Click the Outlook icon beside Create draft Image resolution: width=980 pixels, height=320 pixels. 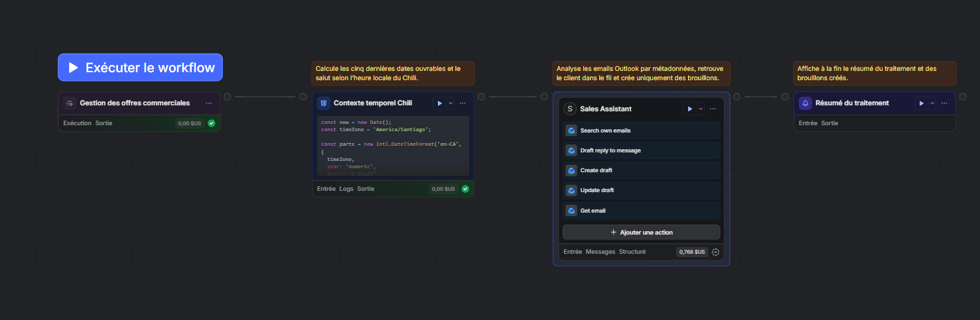571,170
